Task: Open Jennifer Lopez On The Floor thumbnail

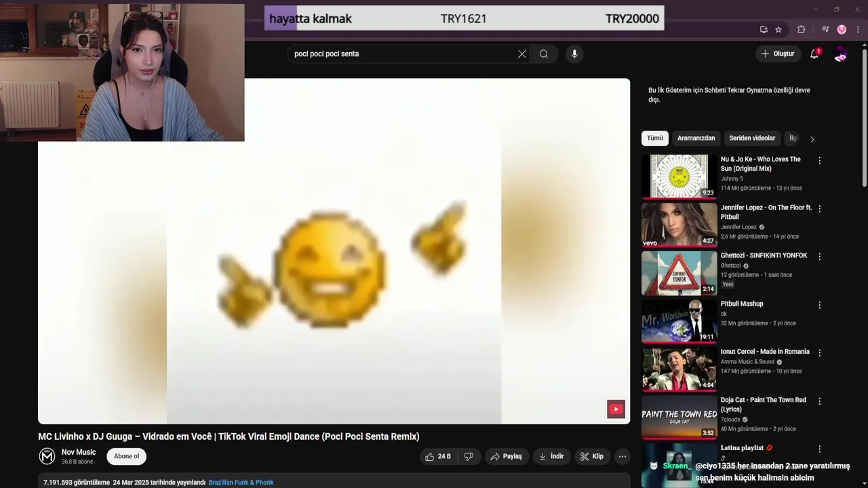Action: point(679,224)
